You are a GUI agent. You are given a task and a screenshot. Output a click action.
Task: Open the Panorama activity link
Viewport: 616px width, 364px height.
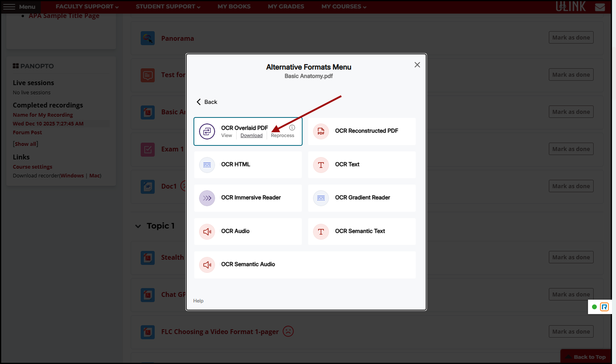[x=177, y=38]
